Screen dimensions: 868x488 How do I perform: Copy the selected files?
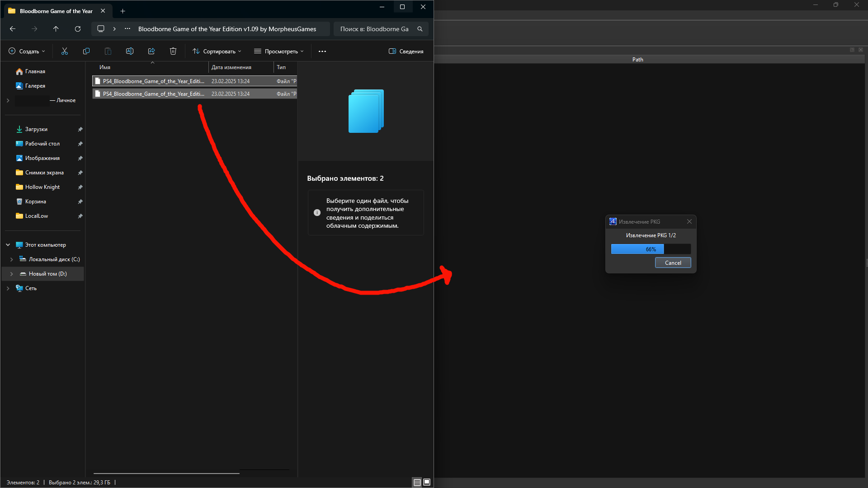pos(86,52)
